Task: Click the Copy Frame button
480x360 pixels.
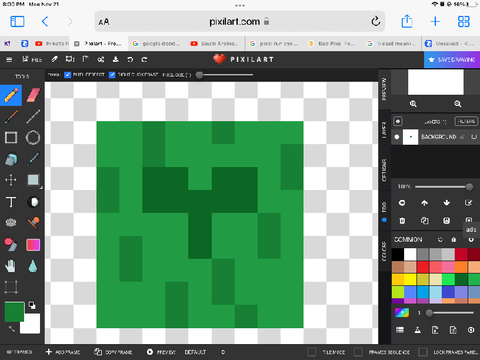Action: click(113, 352)
